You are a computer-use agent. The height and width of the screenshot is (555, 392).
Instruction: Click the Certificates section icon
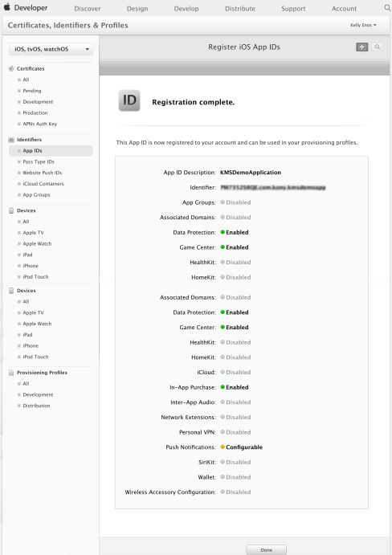pyautogui.click(x=11, y=68)
